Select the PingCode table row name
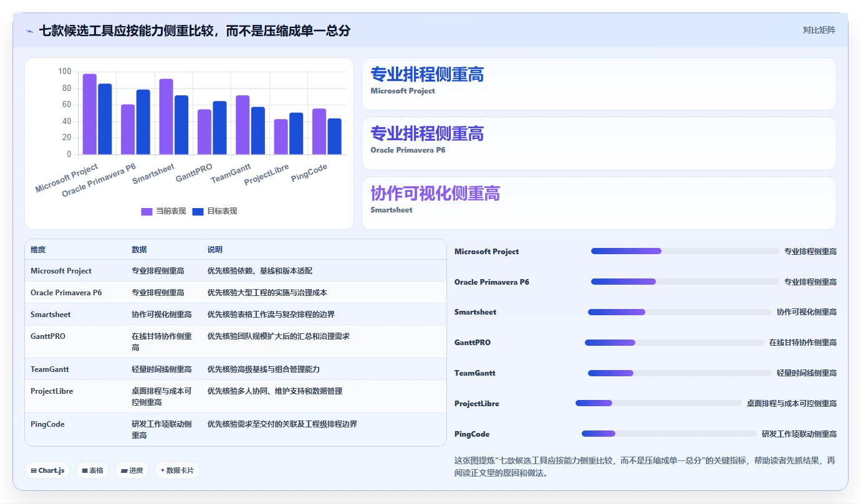Image resolution: width=861 pixels, height=504 pixels. pos(47,424)
